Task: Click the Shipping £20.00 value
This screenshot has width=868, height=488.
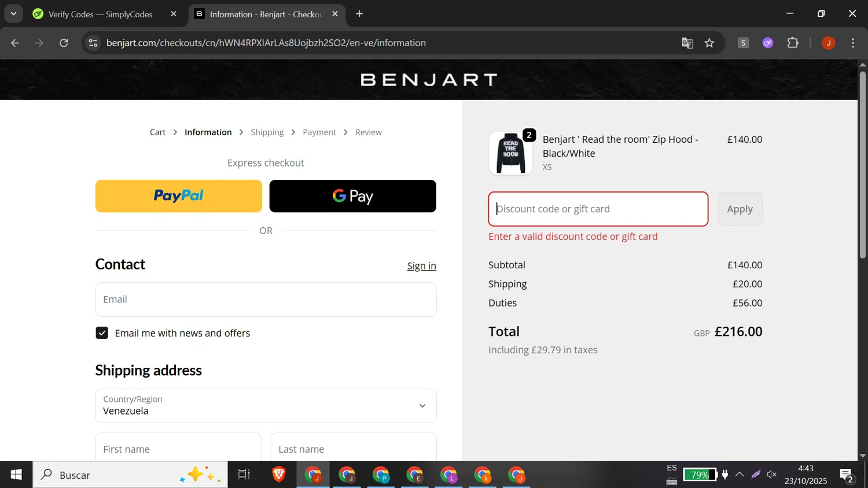Action: 747,284
